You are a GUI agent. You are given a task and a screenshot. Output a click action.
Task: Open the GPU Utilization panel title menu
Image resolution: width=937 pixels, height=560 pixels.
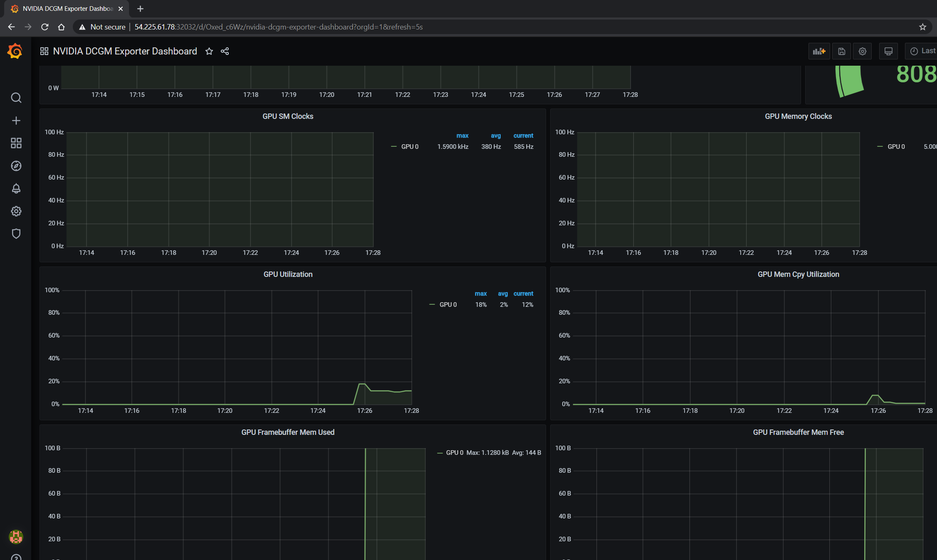[288, 274]
